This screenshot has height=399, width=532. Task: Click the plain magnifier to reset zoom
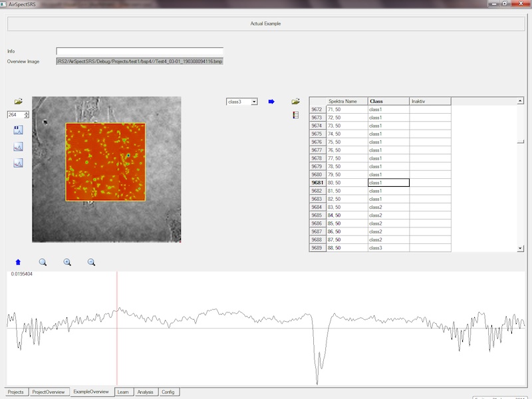[43, 263]
